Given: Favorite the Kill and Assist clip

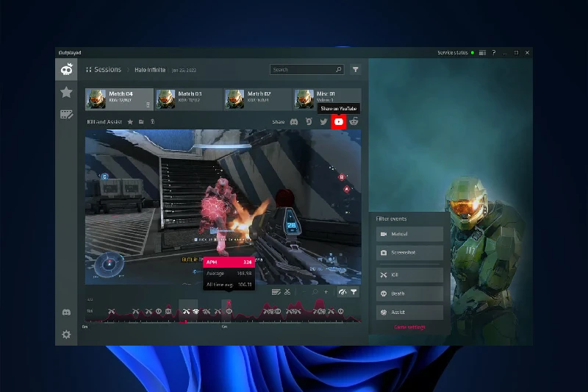Looking at the screenshot, I should (x=130, y=122).
